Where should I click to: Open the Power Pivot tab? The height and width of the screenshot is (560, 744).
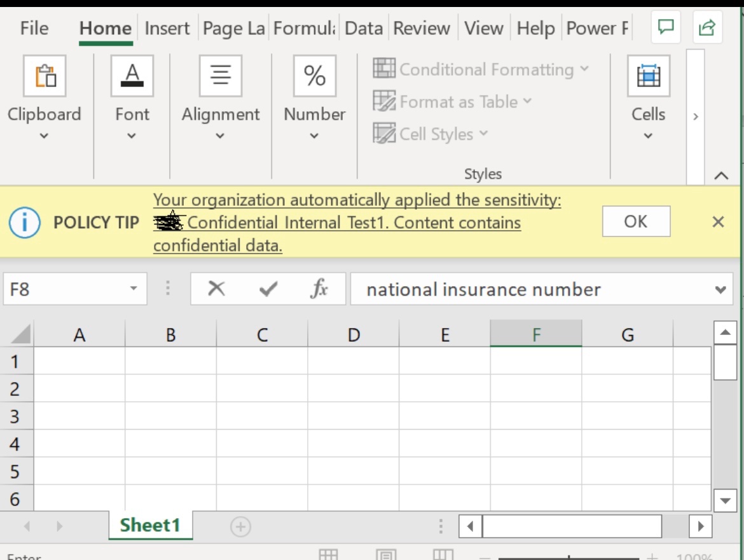(597, 28)
